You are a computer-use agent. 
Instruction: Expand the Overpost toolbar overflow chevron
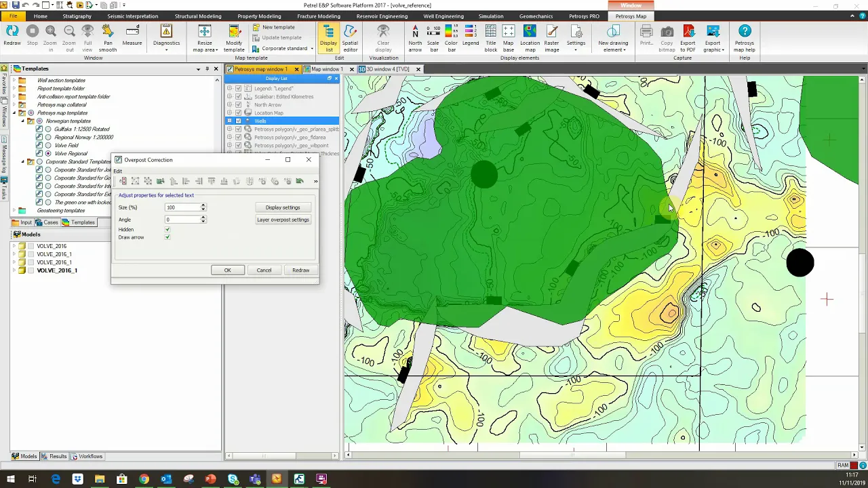315,181
